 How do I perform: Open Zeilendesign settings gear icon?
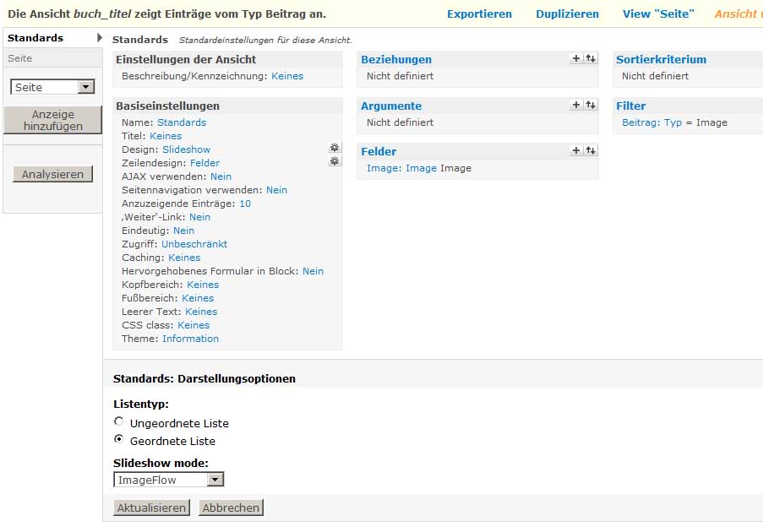click(x=335, y=161)
